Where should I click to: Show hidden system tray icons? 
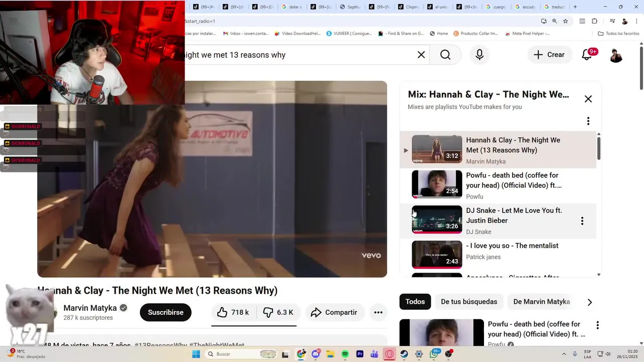click(x=563, y=354)
